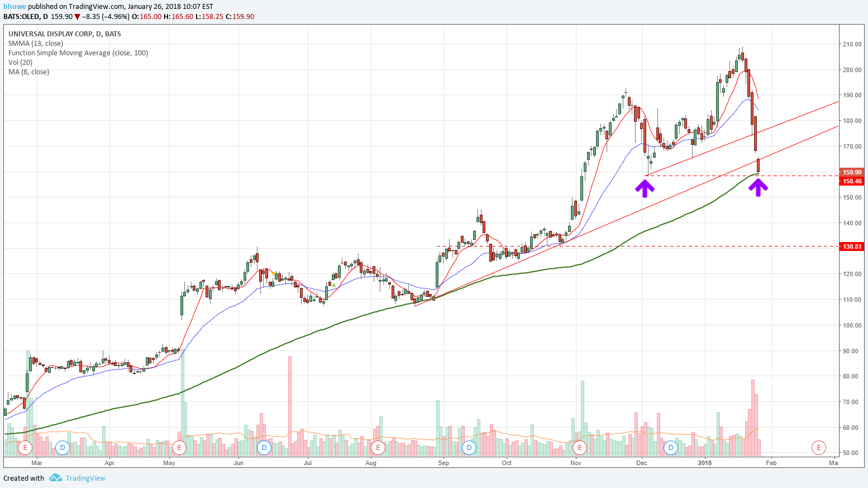Click the C:159.90 close value
This screenshot has width=868, height=488.
pos(240,17)
